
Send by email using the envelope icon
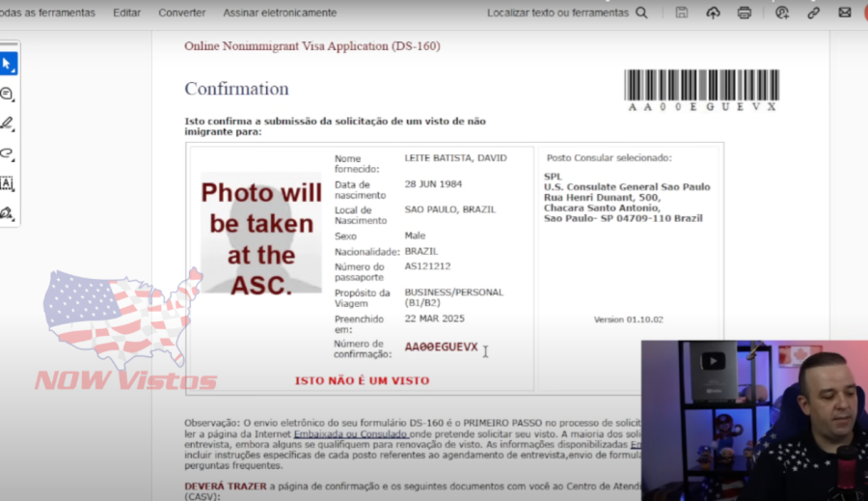point(845,13)
